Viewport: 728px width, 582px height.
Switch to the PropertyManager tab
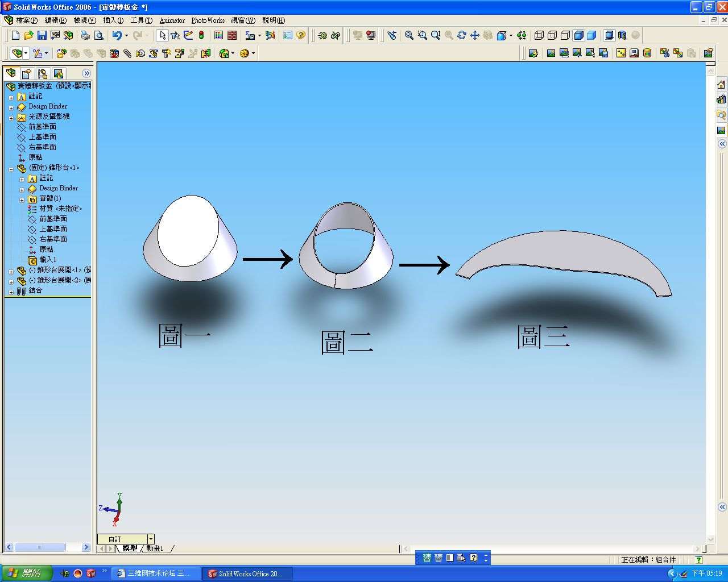tap(27, 73)
